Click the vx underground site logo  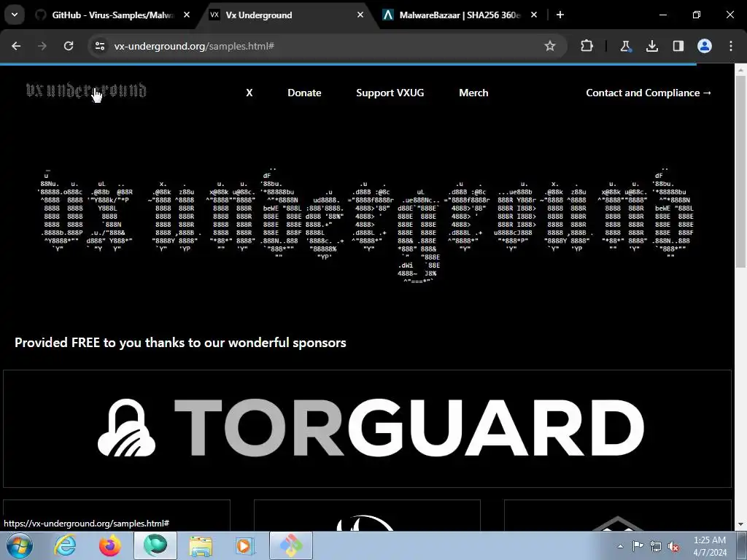[x=86, y=90]
